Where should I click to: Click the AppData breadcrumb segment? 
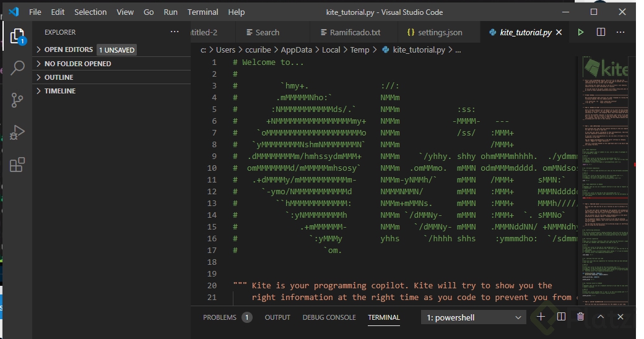pyautogui.click(x=296, y=49)
